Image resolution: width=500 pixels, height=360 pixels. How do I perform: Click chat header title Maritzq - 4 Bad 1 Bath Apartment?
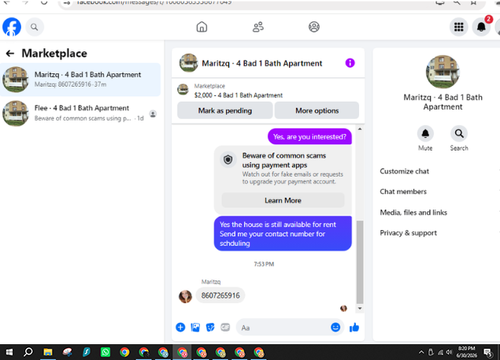262,63
